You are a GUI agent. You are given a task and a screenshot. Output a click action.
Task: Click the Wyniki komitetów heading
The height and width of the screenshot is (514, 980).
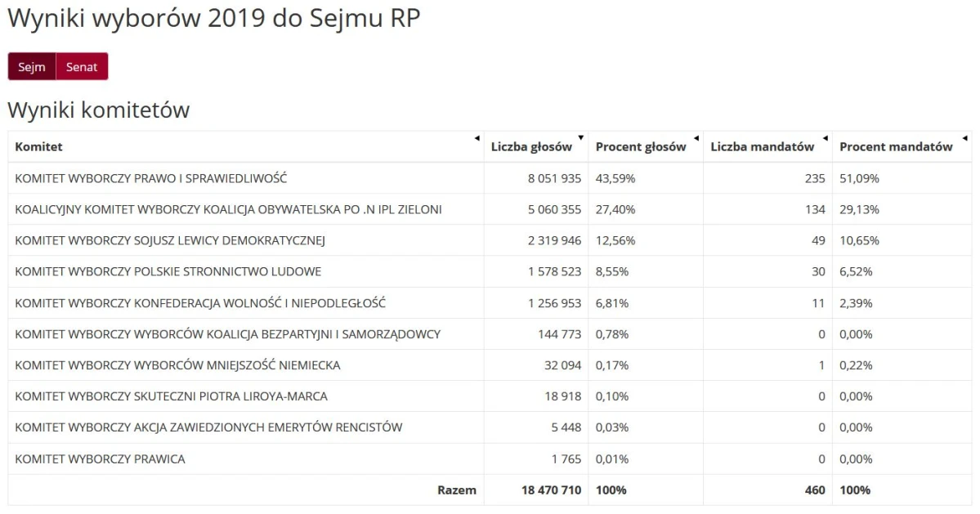pos(99,110)
